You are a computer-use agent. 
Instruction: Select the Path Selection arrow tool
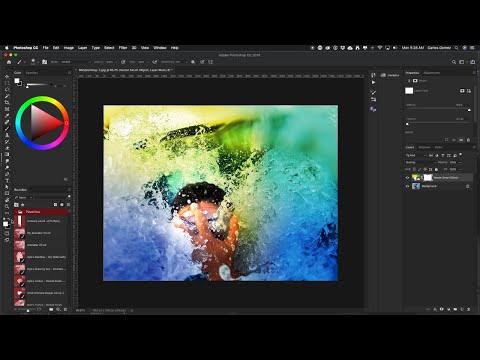(7, 187)
